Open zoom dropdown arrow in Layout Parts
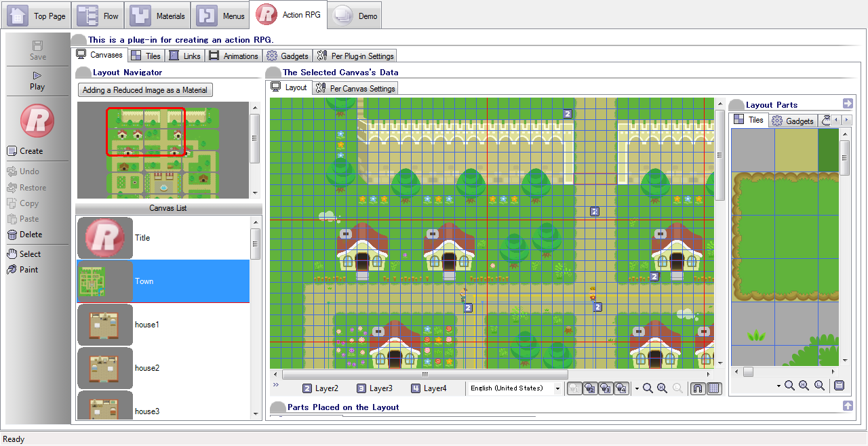 coord(779,386)
